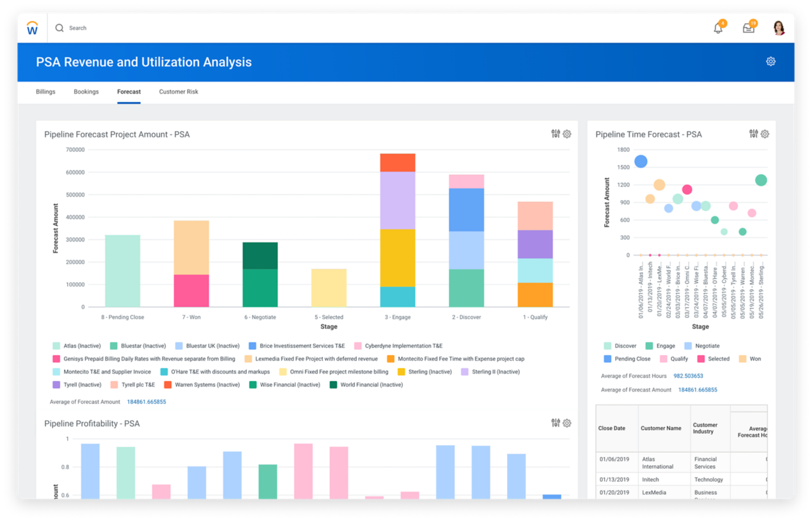Click the search magnifier icon
812x521 pixels.
60,28
